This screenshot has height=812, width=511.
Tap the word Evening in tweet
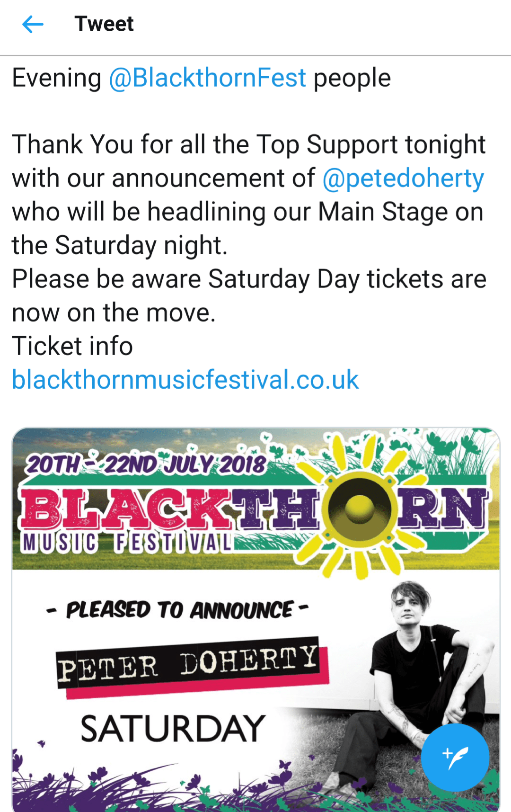tap(57, 78)
